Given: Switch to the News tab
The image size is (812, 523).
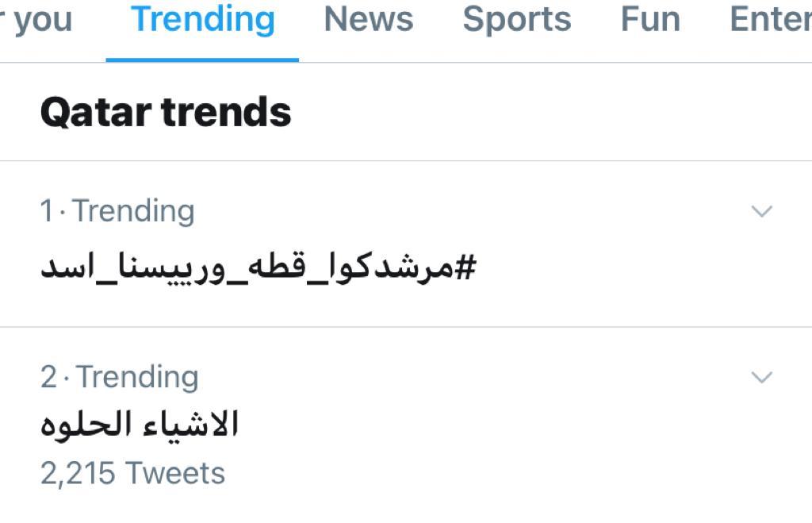Looking at the screenshot, I should tap(368, 19).
